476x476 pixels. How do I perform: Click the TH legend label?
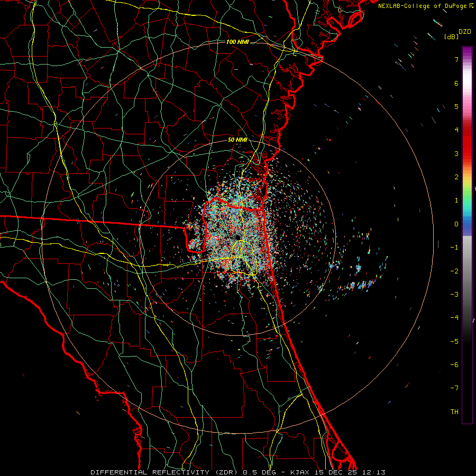454,412
